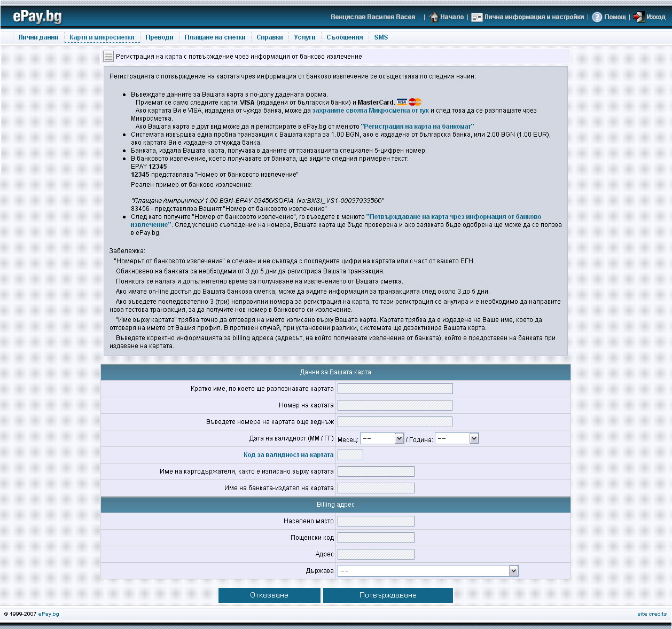Focus the Номер на картата field

(395, 405)
